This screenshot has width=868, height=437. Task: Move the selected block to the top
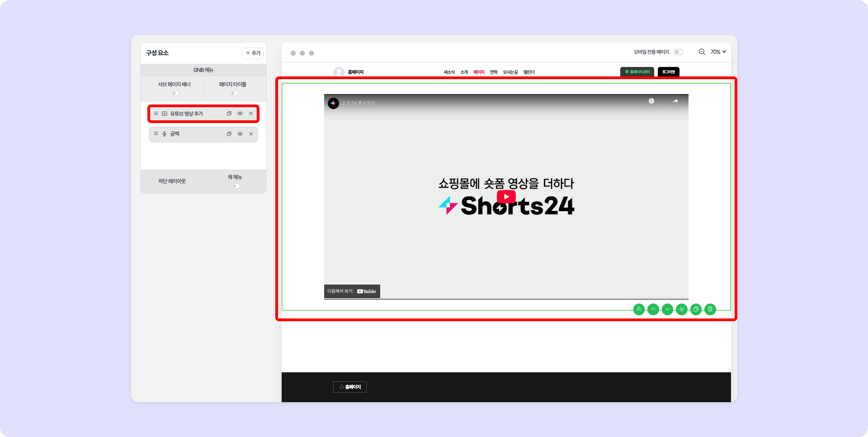(639, 309)
